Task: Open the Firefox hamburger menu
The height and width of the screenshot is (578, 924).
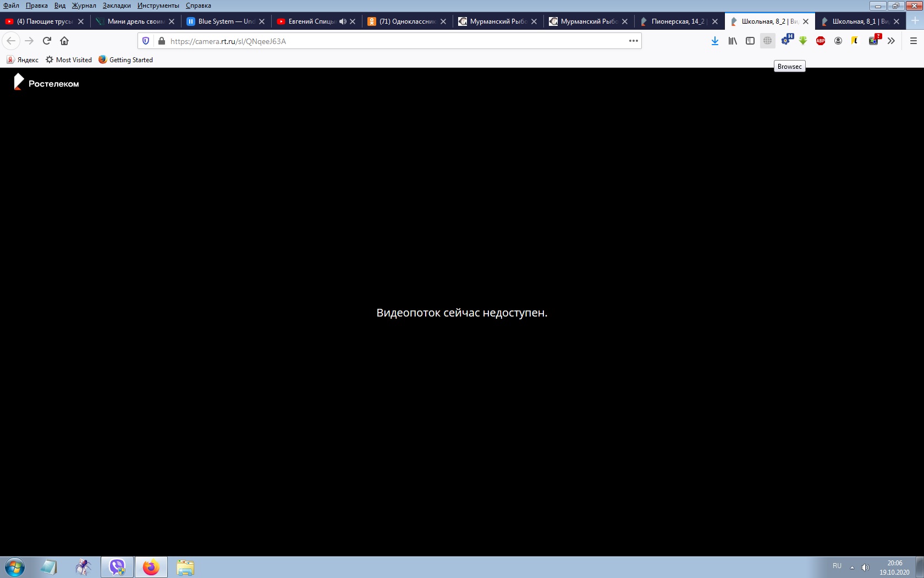Action: [x=913, y=41]
